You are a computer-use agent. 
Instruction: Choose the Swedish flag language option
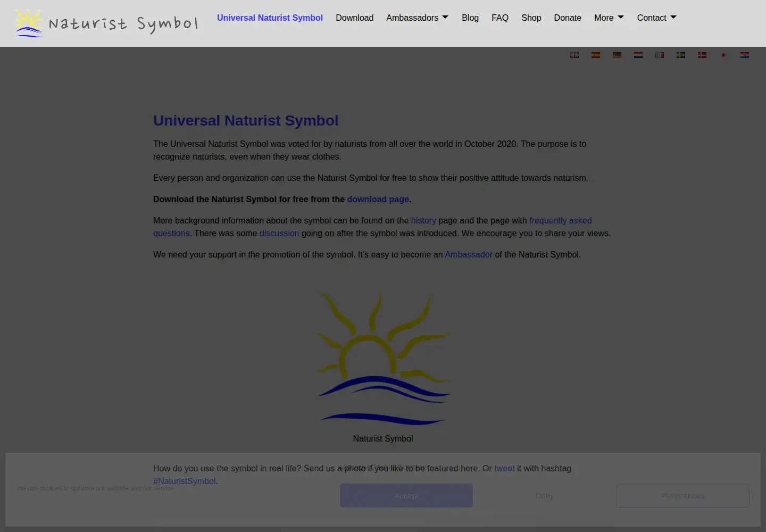pos(681,55)
